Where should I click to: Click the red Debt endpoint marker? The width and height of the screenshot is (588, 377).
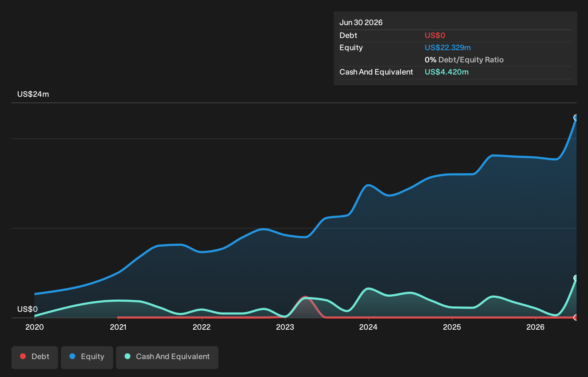click(576, 318)
